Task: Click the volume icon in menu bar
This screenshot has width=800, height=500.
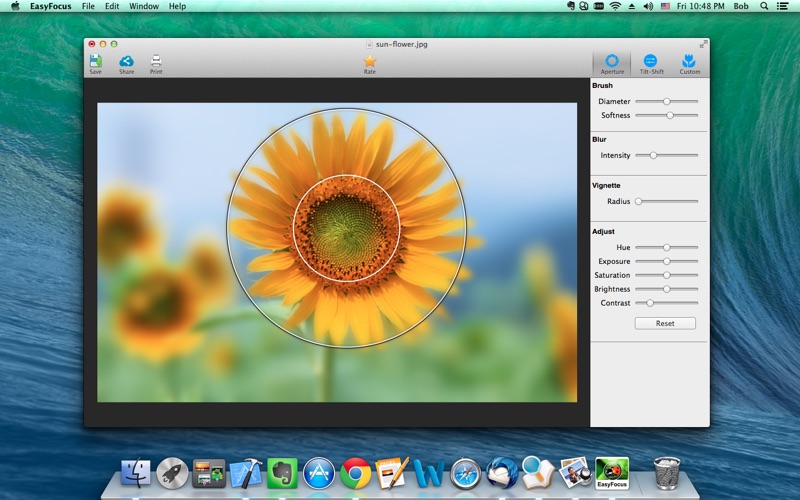Action: click(648, 6)
